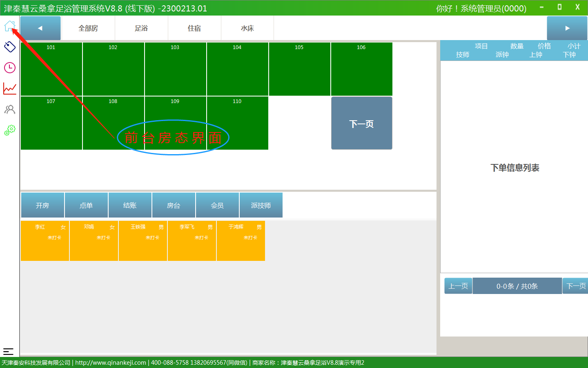Go to next page of rooms
The height and width of the screenshot is (368, 588).
pyautogui.click(x=361, y=123)
